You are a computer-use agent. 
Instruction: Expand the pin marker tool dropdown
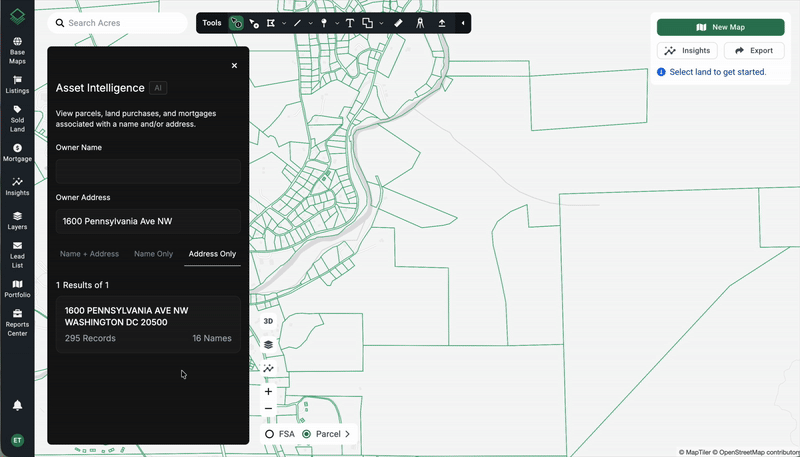336,23
